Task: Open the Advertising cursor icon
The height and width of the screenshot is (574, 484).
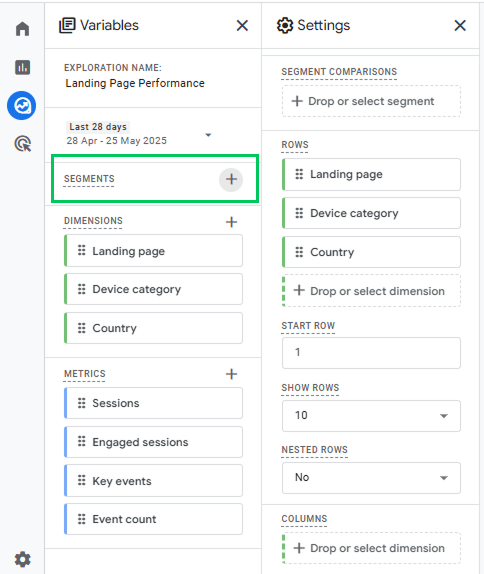Action: tap(23, 144)
